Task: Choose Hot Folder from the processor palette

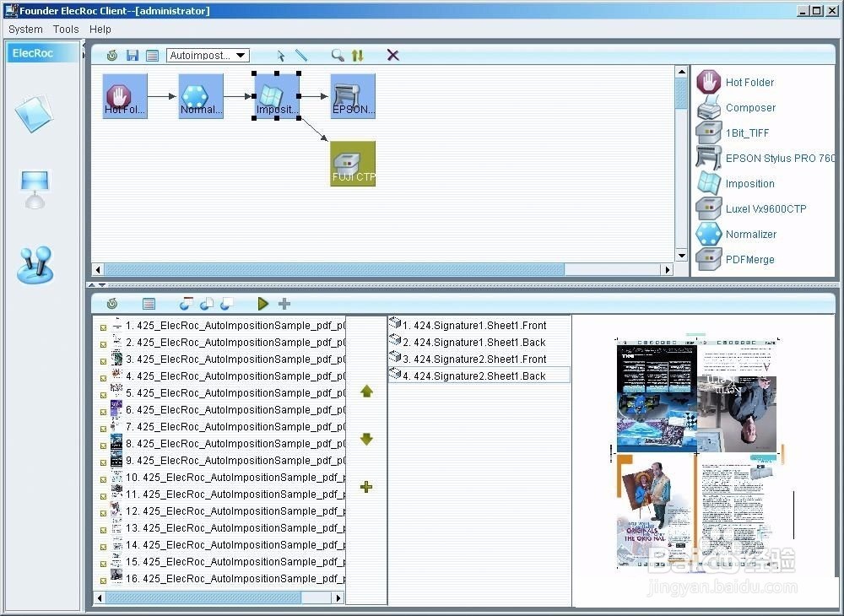Action: (x=735, y=83)
